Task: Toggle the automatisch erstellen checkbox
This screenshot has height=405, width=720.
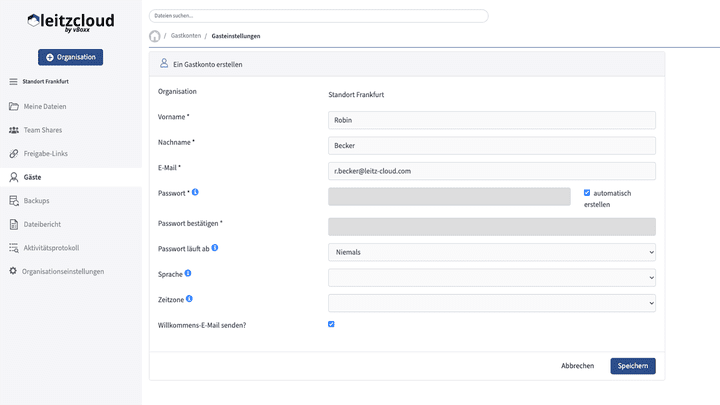Action: [x=587, y=192]
